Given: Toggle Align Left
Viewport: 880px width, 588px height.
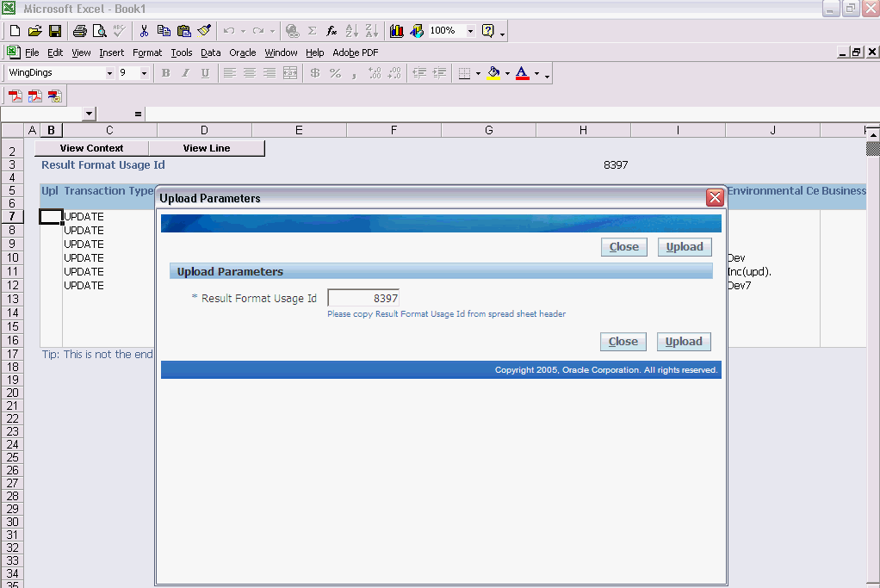Looking at the screenshot, I should coord(230,73).
